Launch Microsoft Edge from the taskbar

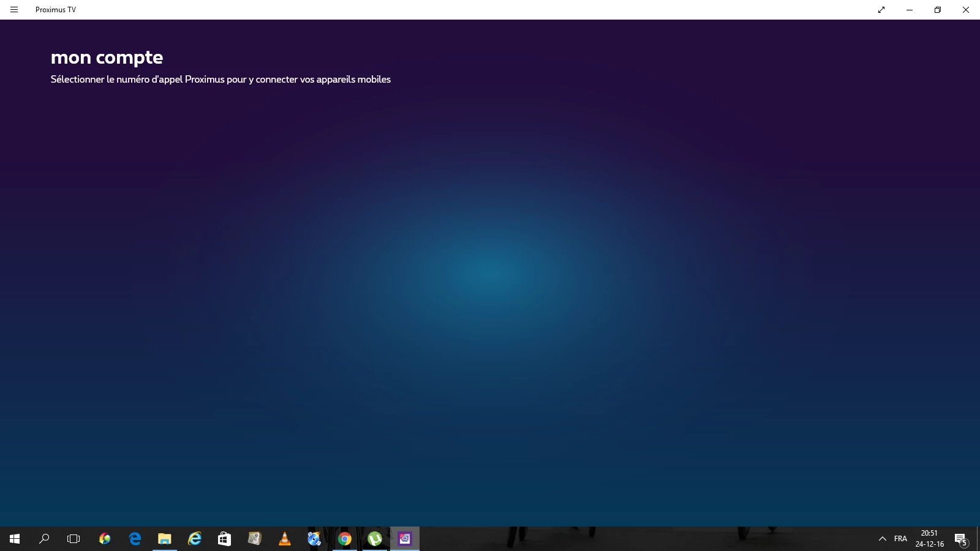coord(135,539)
